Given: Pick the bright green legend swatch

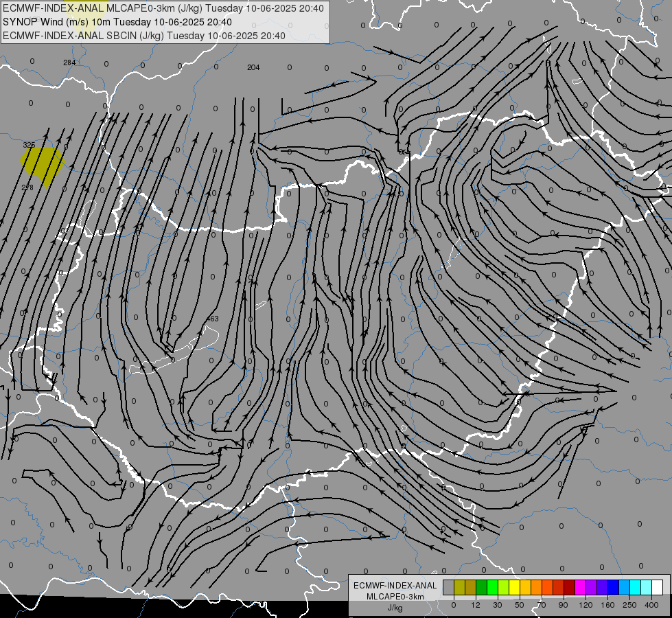Looking at the screenshot, I should [x=492, y=587].
